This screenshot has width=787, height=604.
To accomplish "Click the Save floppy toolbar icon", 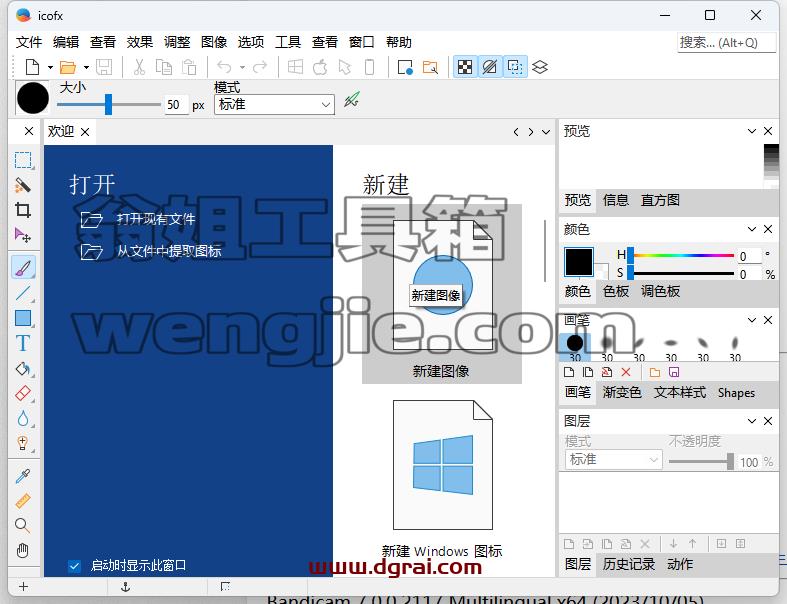I will pyautogui.click(x=104, y=67).
